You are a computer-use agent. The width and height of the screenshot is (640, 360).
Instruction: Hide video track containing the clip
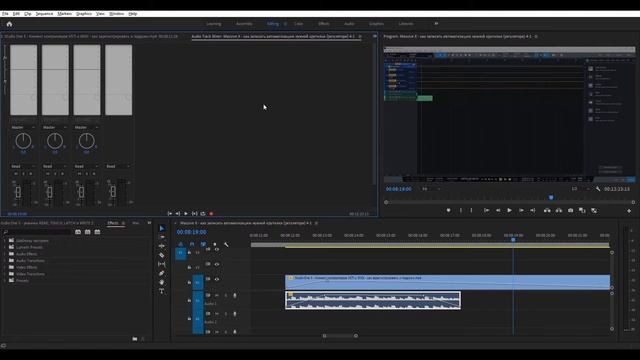(x=217, y=280)
